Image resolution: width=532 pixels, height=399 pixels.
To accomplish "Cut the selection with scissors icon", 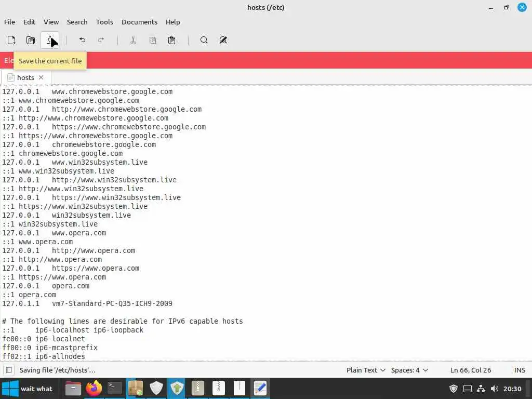I will coord(133,40).
